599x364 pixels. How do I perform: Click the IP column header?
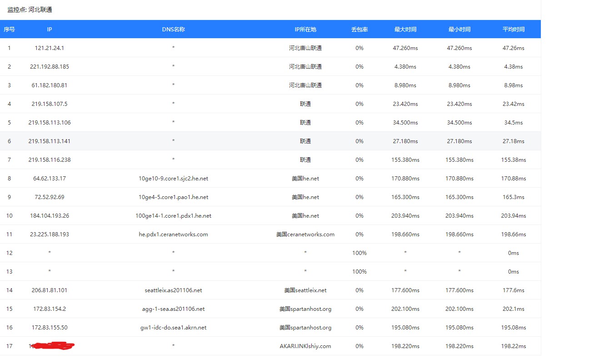pos(50,29)
